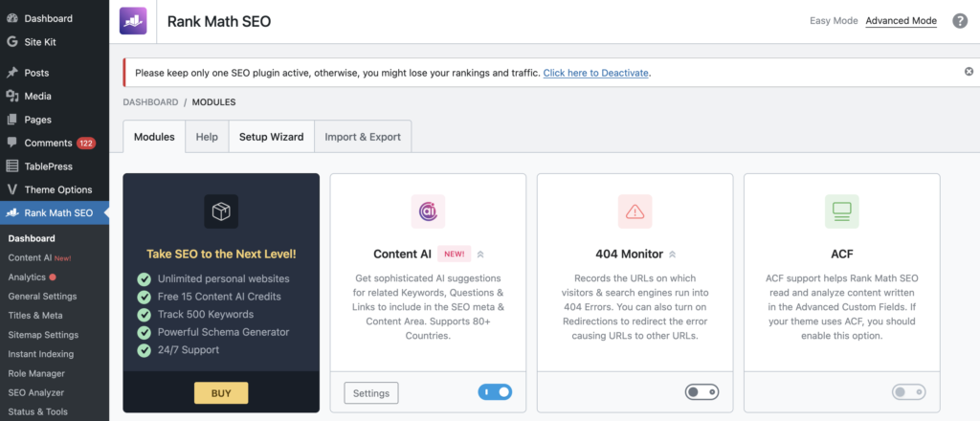Screen dimensions: 980x421
Task: Click the Dashboard gauge icon in sidebar
Action: [11, 19]
